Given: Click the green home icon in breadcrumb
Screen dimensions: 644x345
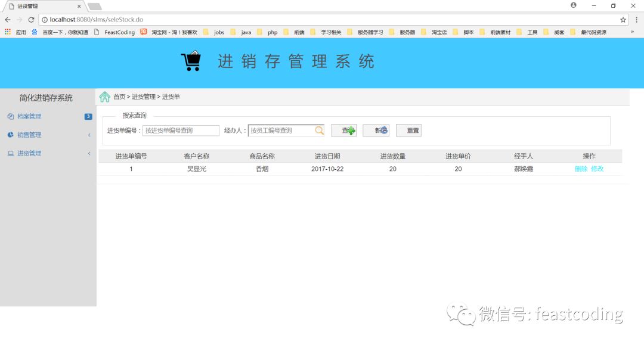Looking at the screenshot, I should [x=105, y=97].
